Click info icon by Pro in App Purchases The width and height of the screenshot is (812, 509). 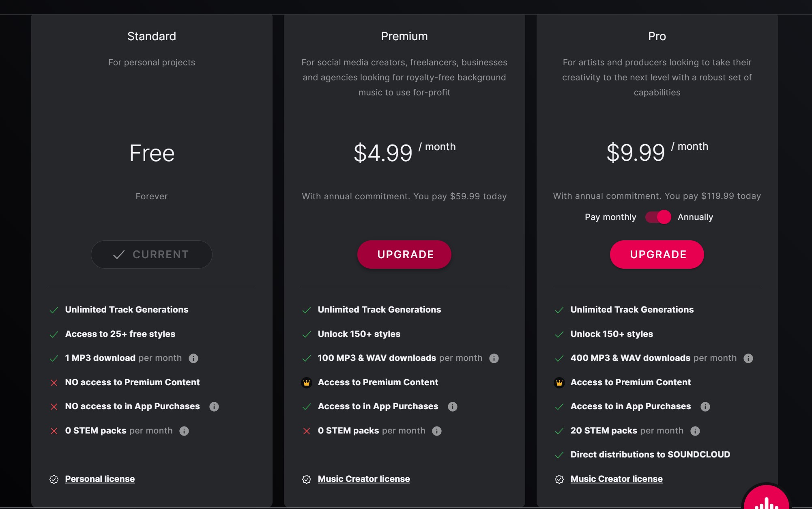705,407
